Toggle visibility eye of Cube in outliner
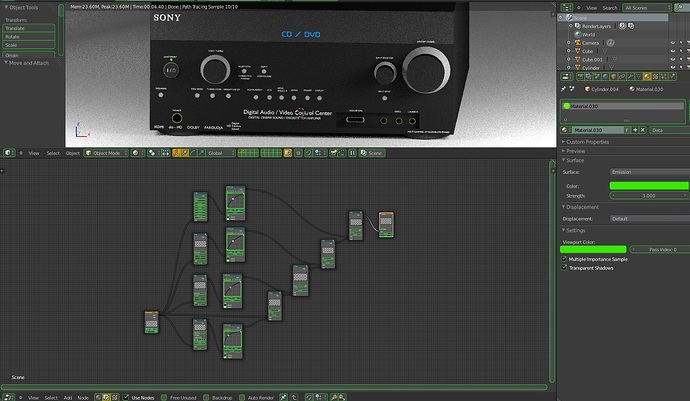This screenshot has width=690, height=401. [672, 51]
